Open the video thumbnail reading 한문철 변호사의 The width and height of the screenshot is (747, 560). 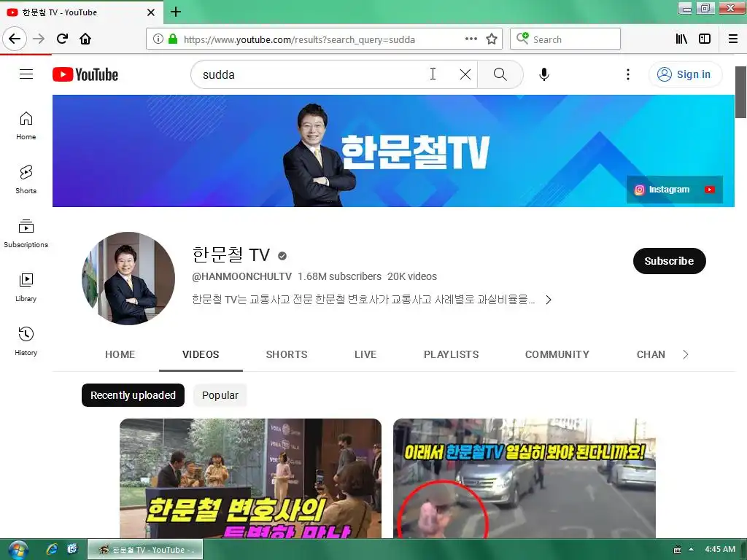(251, 478)
